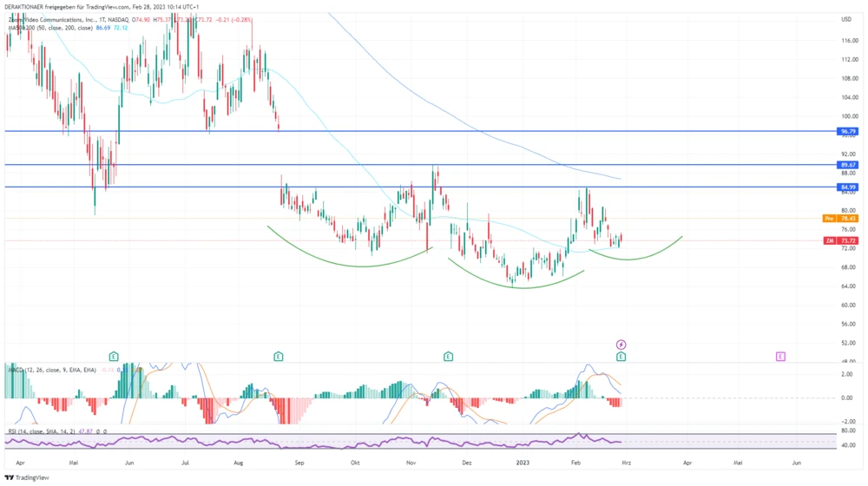Click the 52.00 price axis value
868x486 pixels.
pyautogui.click(x=850, y=343)
